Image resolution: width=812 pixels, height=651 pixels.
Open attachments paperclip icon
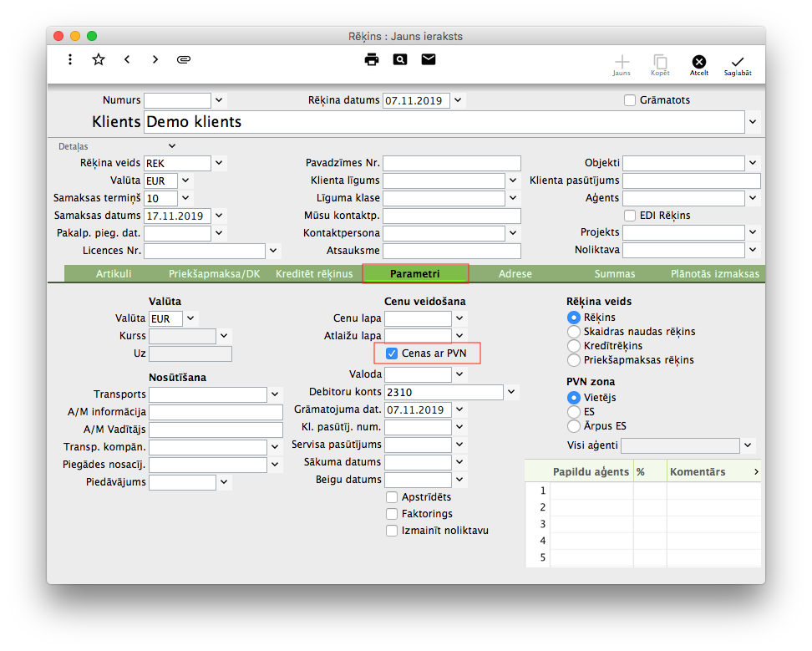pyautogui.click(x=184, y=59)
